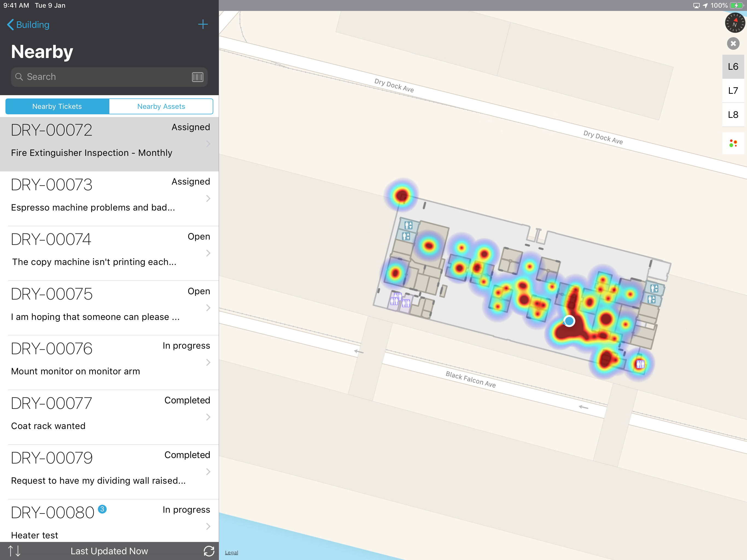Image resolution: width=747 pixels, height=560 pixels.
Task: Tap the plus icon to add ticket
Action: (203, 24)
